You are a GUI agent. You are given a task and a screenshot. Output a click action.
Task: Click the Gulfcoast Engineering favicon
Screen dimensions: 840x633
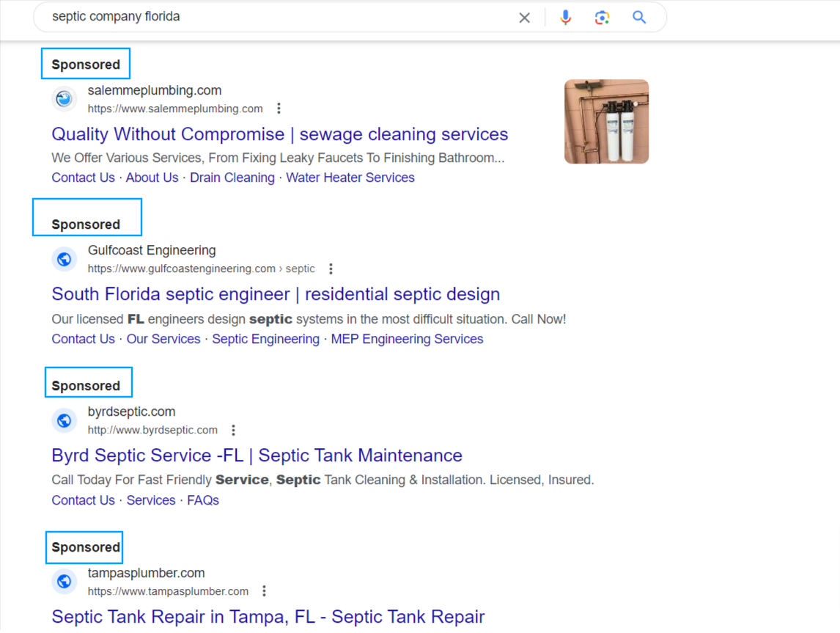pos(64,259)
